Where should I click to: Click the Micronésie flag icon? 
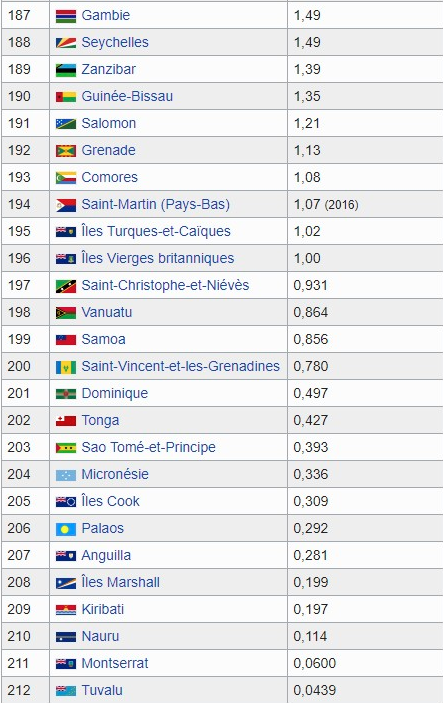(65, 475)
